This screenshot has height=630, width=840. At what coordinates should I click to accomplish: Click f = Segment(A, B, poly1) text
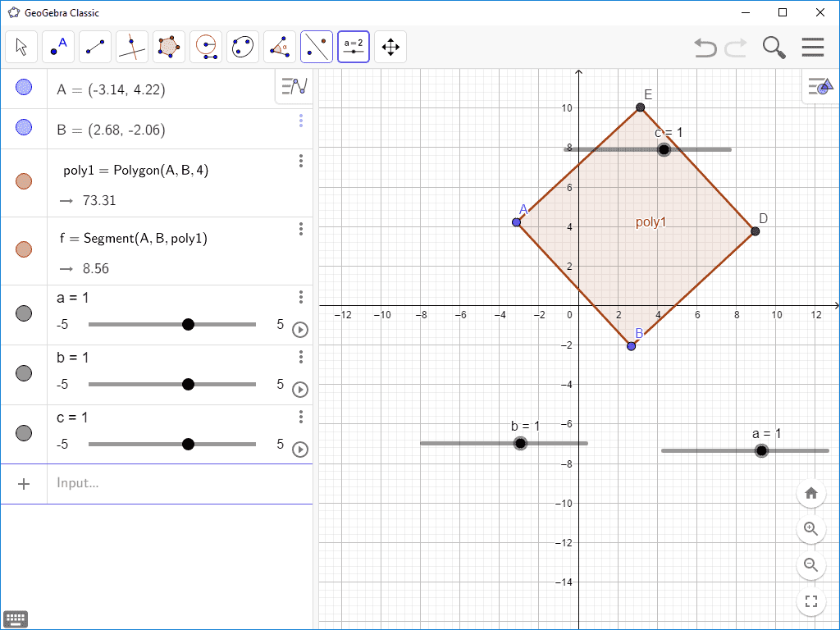pyautogui.click(x=134, y=239)
